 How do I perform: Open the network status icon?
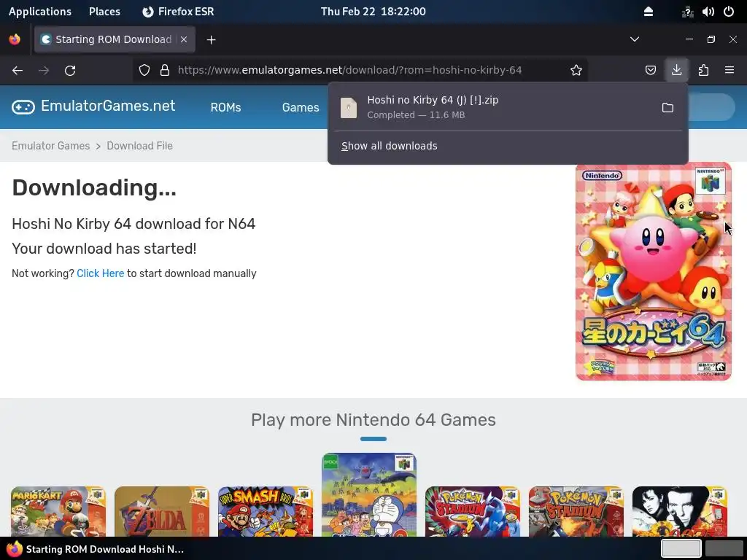point(687,12)
